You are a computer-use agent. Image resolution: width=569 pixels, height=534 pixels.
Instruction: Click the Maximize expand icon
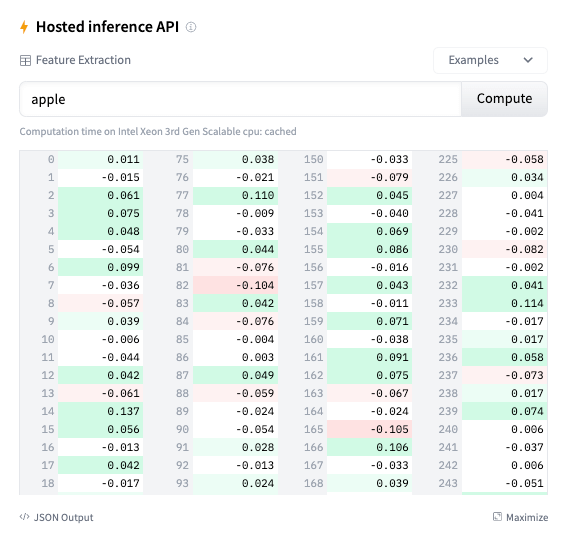tap(497, 517)
